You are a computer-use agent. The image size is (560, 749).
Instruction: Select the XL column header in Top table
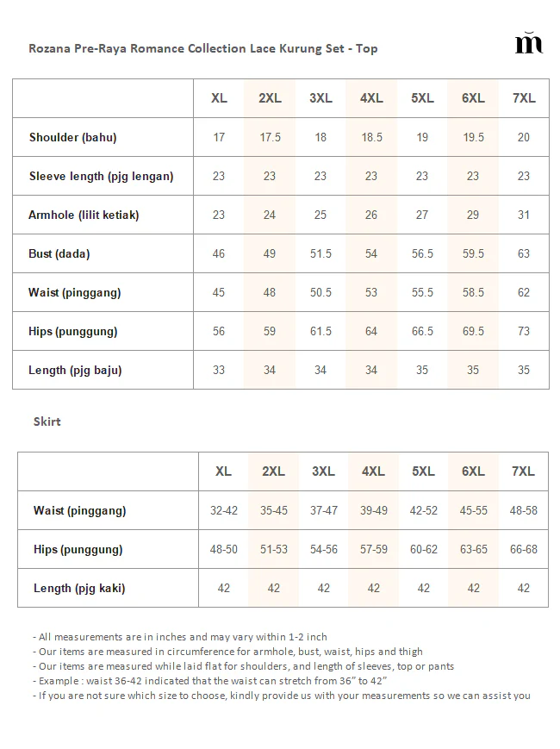[219, 98]
